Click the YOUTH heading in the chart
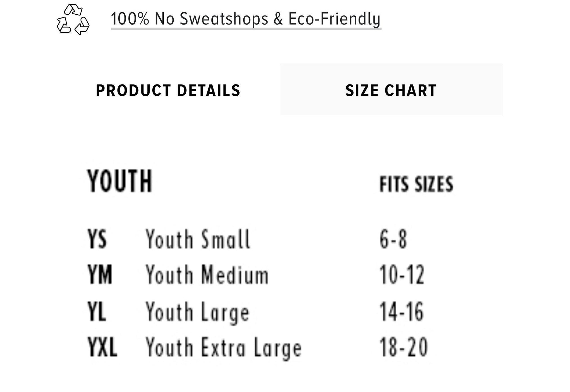 click(x=120, y=181)
